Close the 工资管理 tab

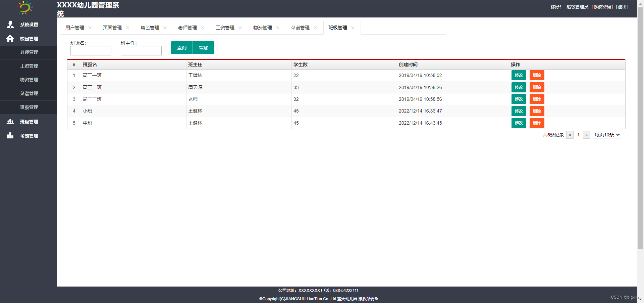tap(240, 28)
